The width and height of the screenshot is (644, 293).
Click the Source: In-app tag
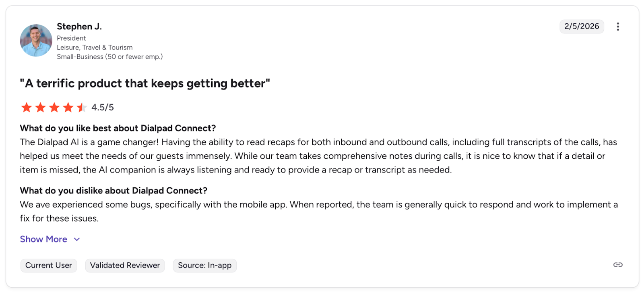click(204, 266)
